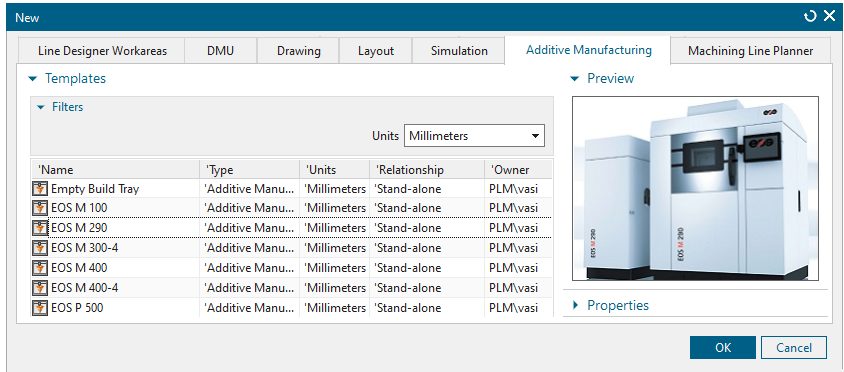This screenshot has width=844, height=372.
Task: Click the EOS M 400 template icon
Action: click(40, 268)
